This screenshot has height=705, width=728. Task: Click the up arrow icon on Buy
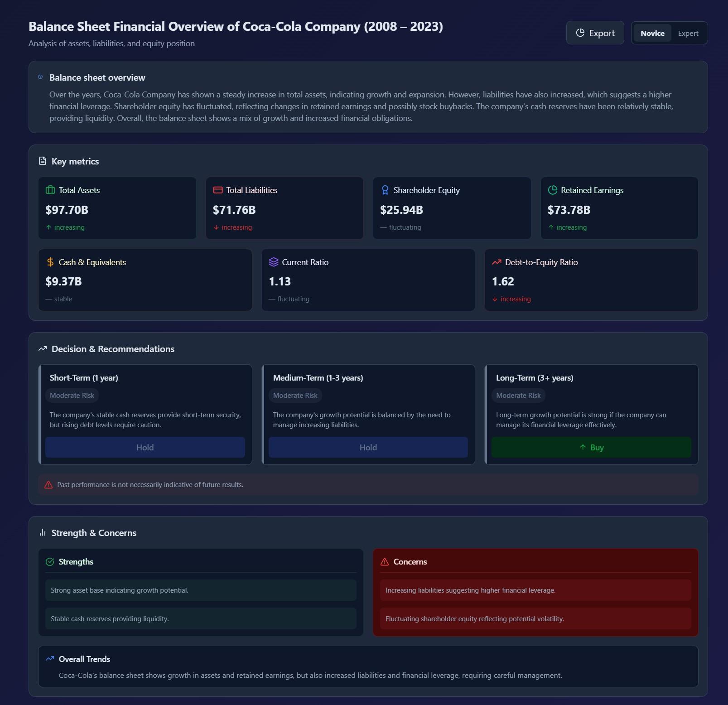[x=583, y=447]
